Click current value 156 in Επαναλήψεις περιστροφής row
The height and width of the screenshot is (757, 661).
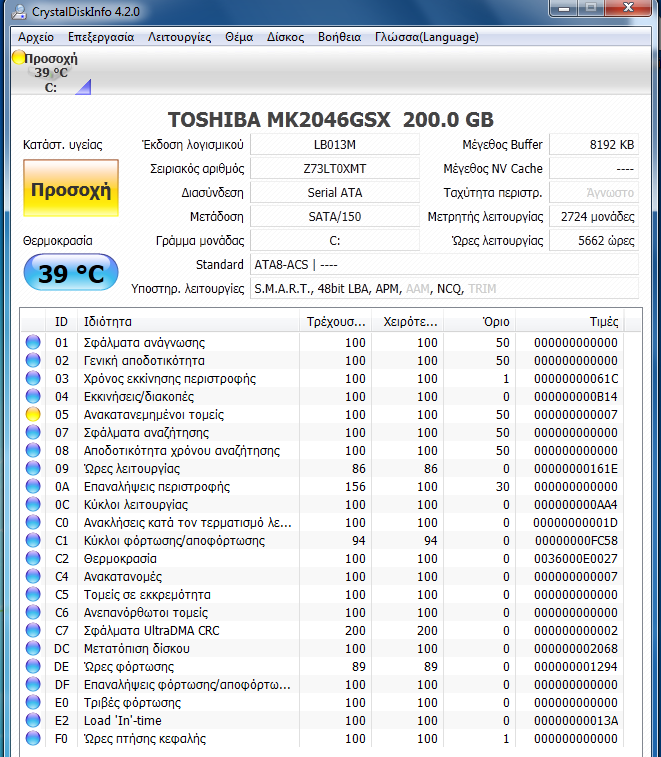[x=355, y=487]
